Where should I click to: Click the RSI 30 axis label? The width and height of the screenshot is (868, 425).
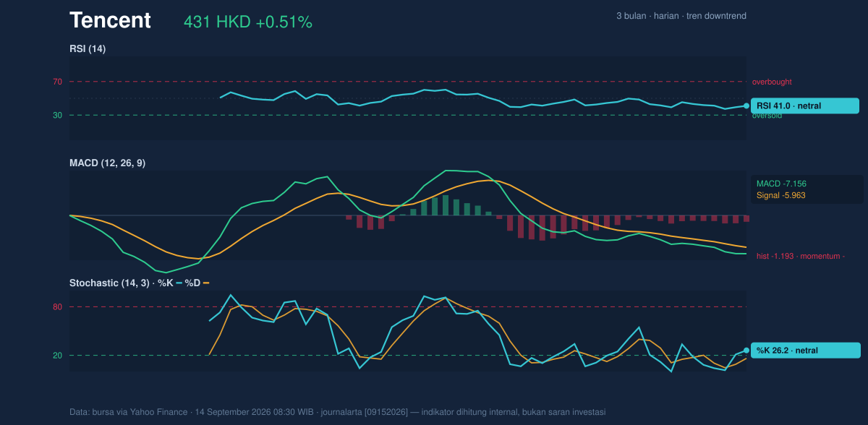pos(57,115)
